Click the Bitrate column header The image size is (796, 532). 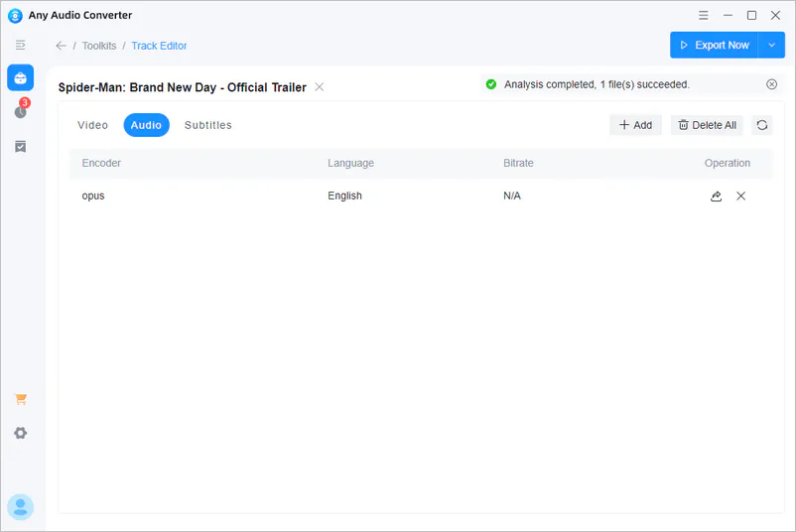518,163
